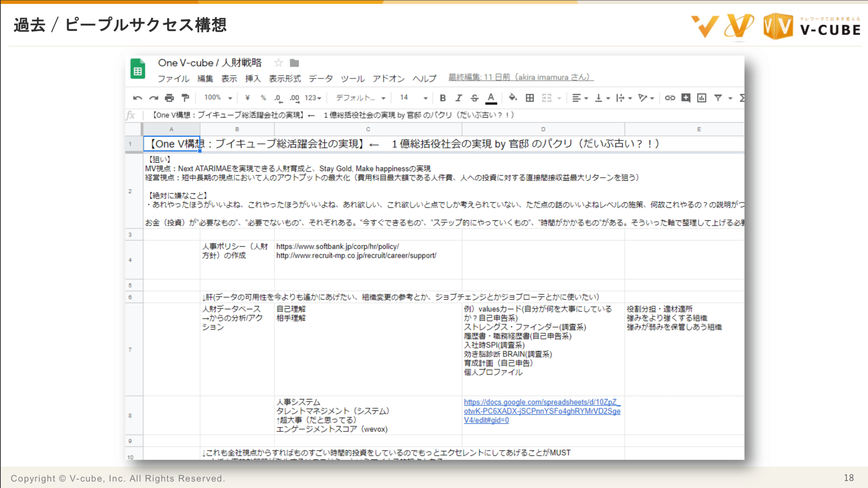This screenshot has height=488, width=868.
Task: Open the 123 number format dropdown
Action: coord(313,98)
